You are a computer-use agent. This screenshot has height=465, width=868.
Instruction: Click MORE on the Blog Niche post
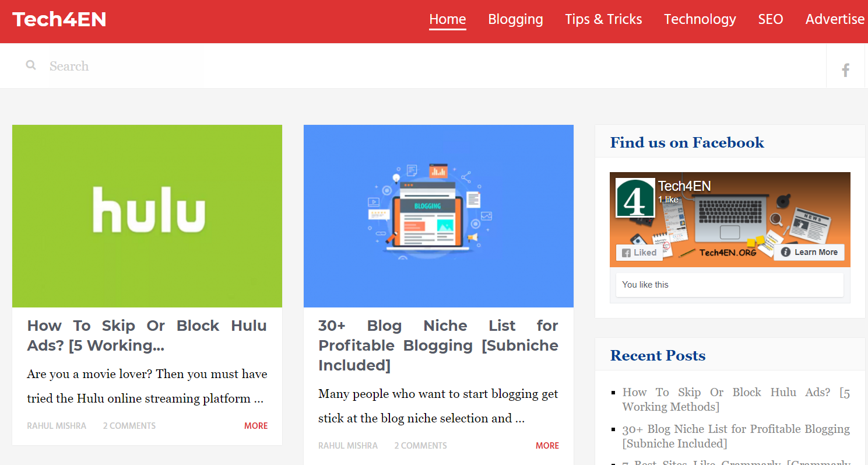[x=547, y=446]
